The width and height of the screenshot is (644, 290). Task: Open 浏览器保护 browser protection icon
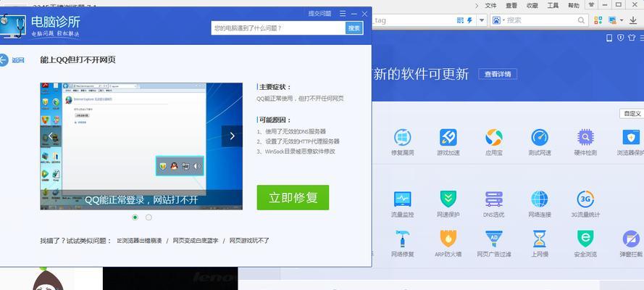631,137
